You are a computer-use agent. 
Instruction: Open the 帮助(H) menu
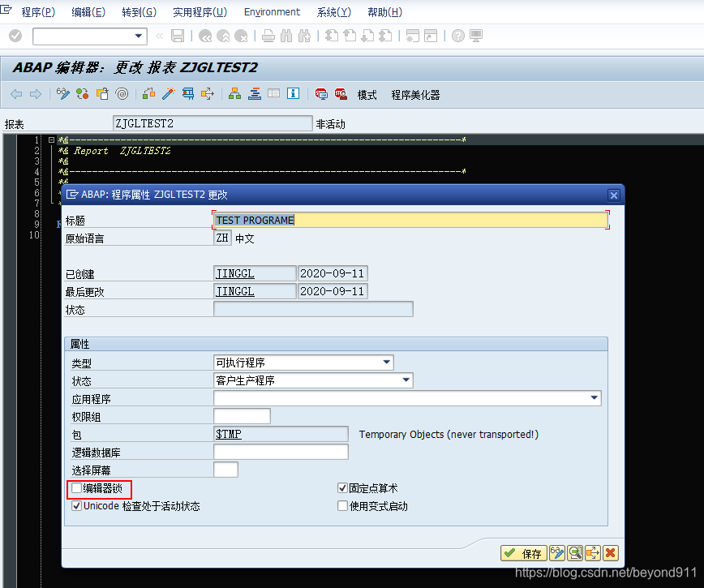[x=384, y=12]
